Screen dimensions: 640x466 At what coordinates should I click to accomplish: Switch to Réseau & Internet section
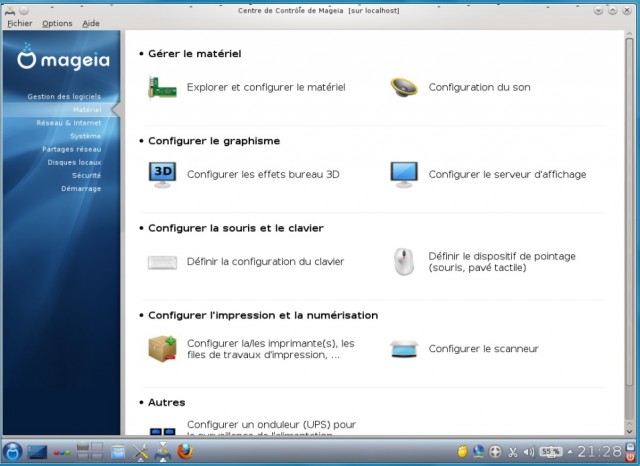[69, 122]
